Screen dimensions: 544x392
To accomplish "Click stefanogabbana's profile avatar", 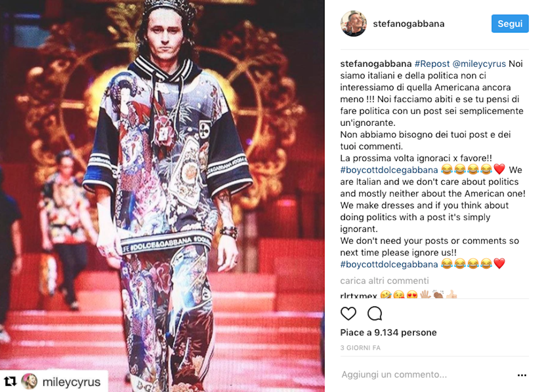I will click(354, 24).
